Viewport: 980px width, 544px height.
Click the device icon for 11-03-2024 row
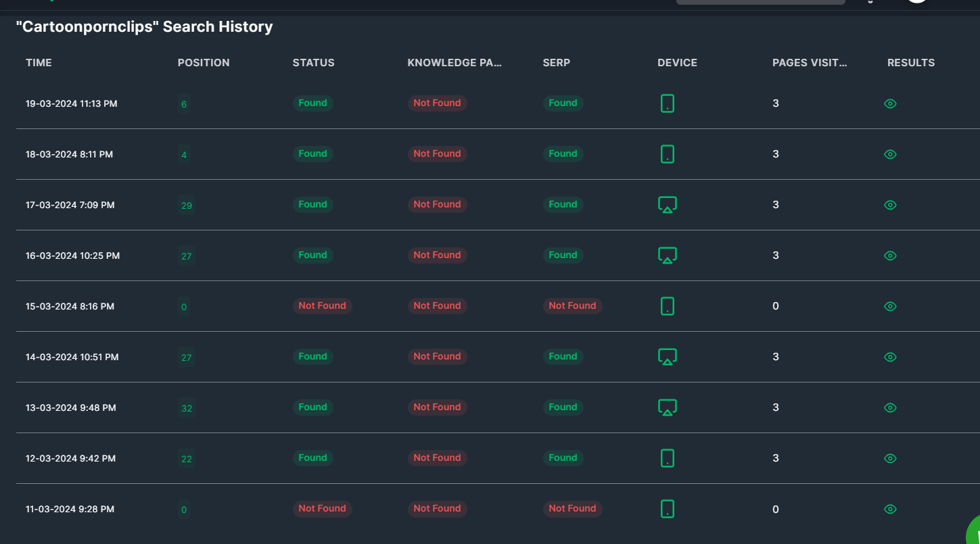pyautogui.click(x=668, y=509)
